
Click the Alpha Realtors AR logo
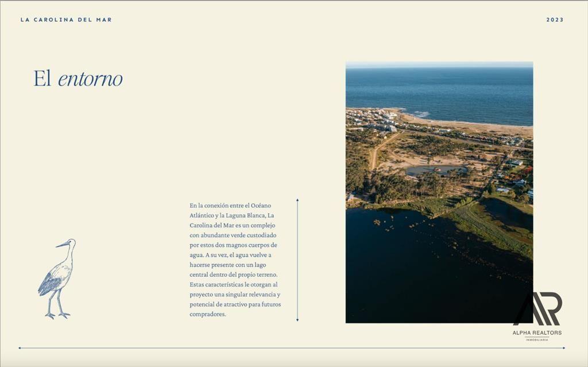click(537, 308)
